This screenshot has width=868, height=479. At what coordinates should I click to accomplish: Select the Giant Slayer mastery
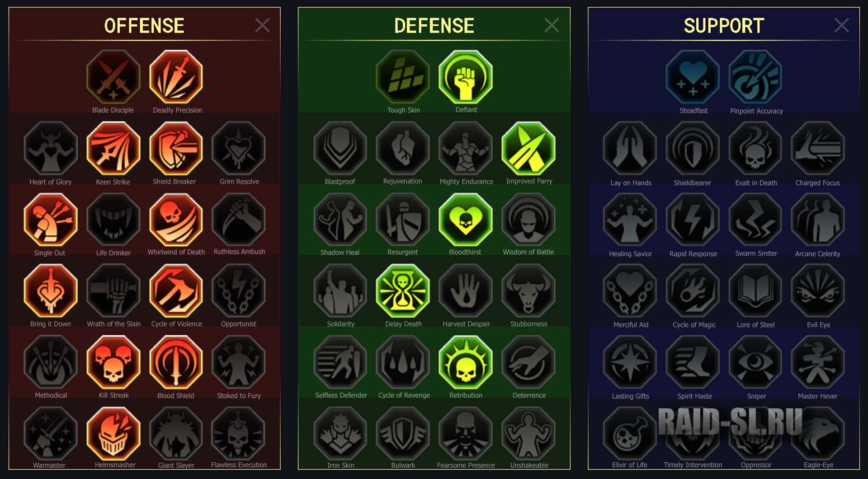click(x=176, y=433)
